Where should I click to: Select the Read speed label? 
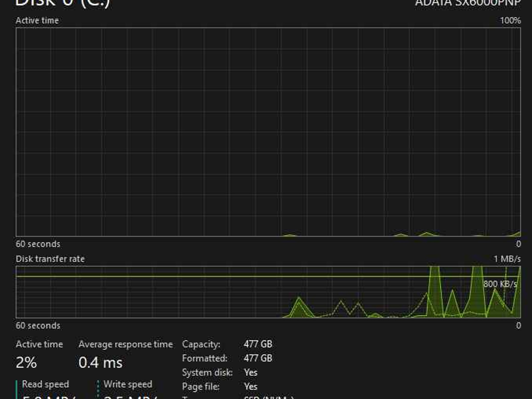click(45, 384)
